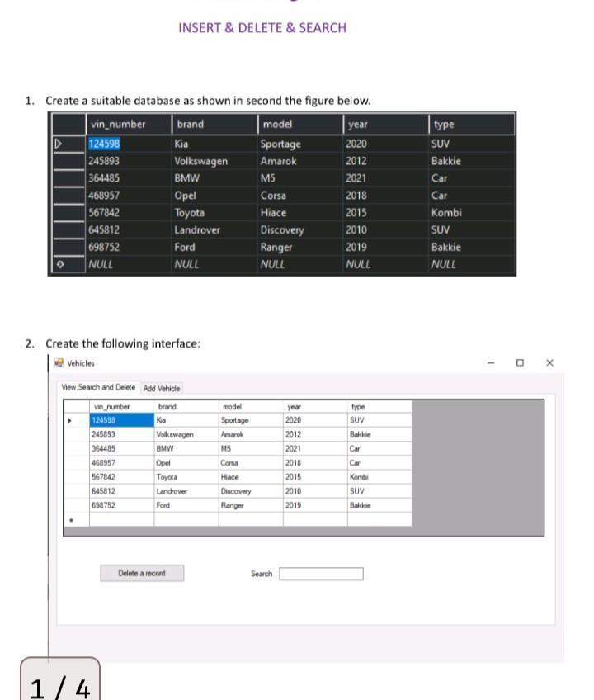Click the year column header in Vehicles grid

(315, 407)
